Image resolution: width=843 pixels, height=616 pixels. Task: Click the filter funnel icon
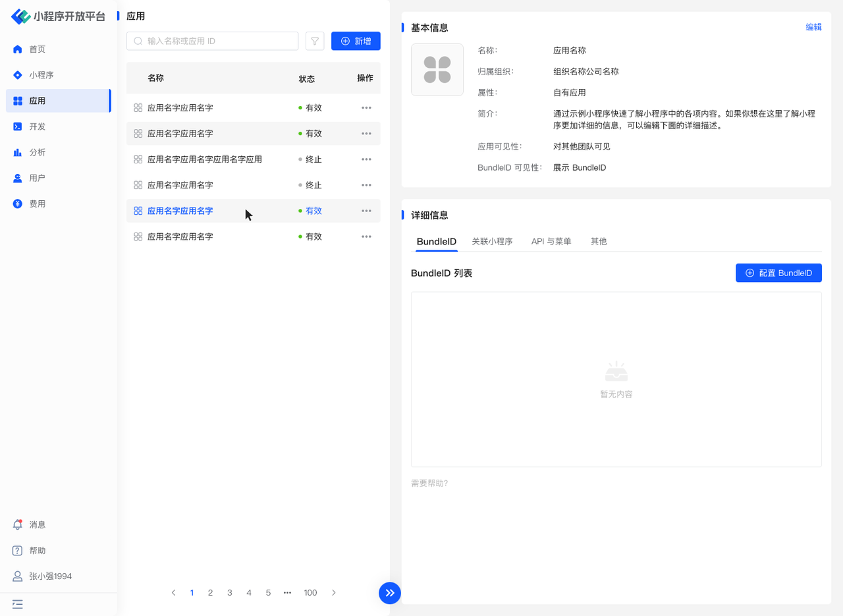[x=315, y=41]
